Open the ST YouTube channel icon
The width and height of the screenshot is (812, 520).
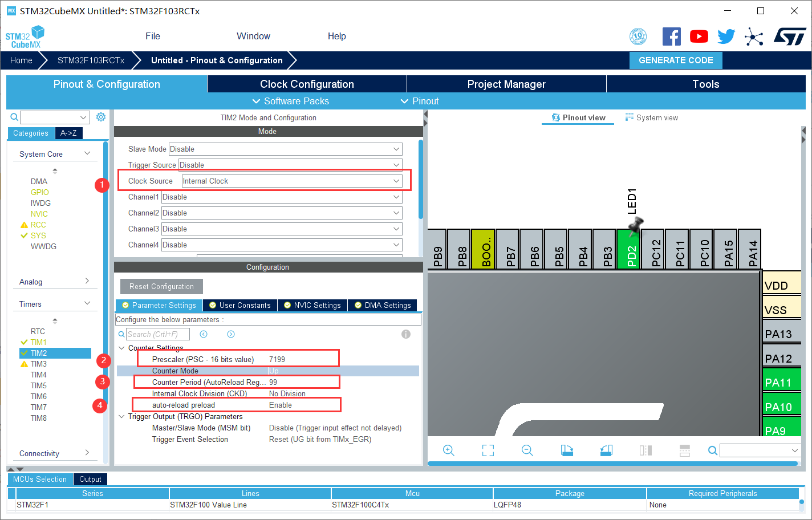699,36
